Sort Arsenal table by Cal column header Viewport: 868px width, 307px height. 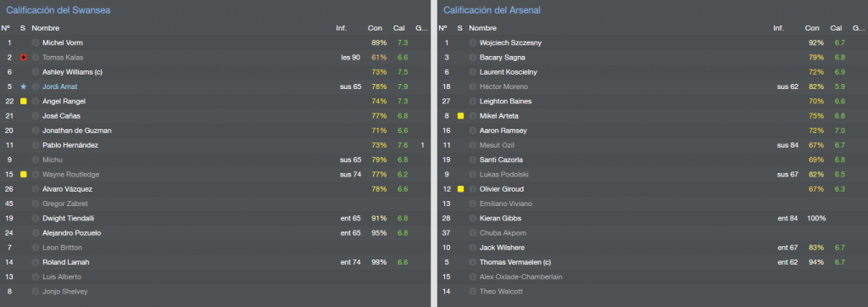[x=836, y=28]
